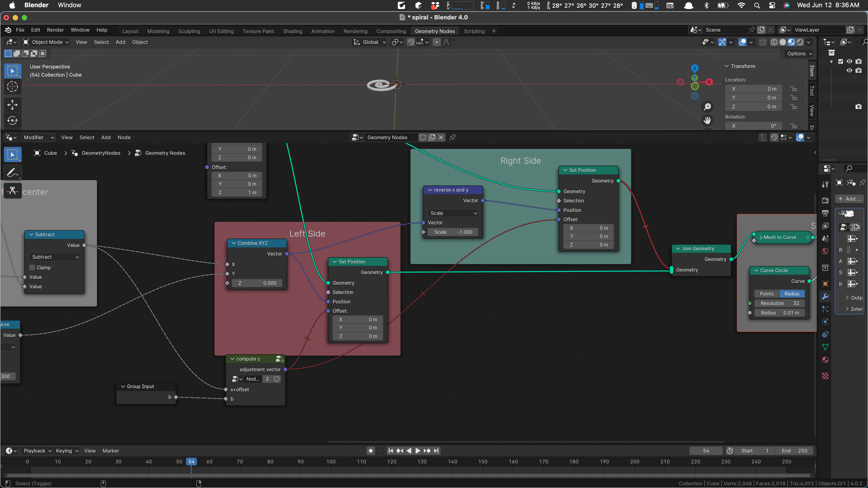This screenshot has height=488, width=868.
Task: Collapse the Transform panel
Action: coord(727,66)
